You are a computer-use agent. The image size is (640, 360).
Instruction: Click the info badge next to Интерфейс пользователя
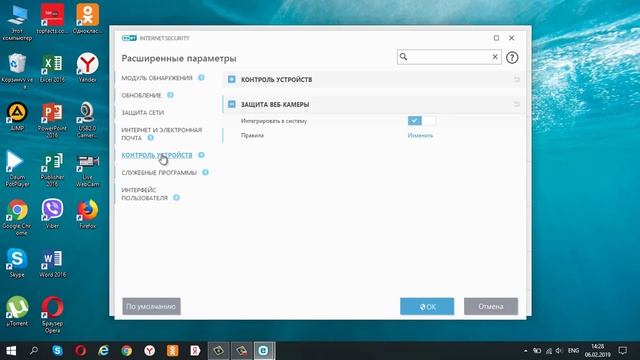176,198
